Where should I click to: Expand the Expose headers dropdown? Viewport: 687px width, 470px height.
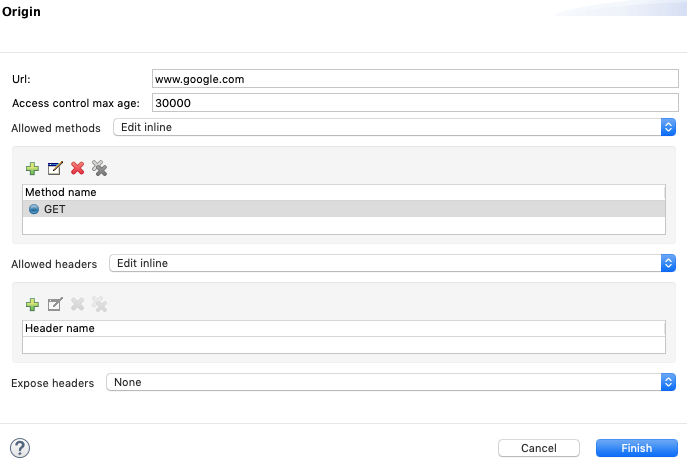coord(391,382)
